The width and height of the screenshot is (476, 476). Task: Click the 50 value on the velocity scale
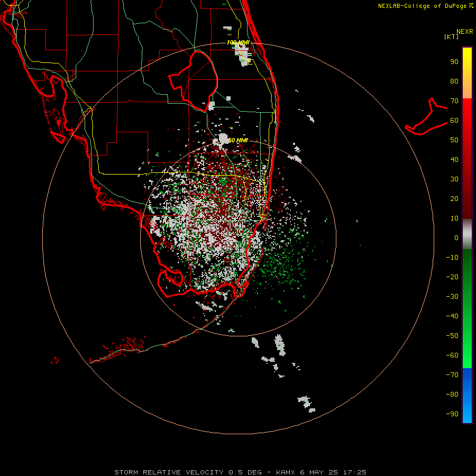pos(454,140)
